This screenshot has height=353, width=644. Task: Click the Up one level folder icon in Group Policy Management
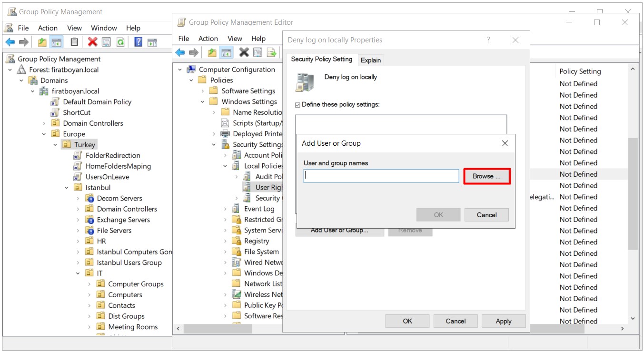click(42, 42)
